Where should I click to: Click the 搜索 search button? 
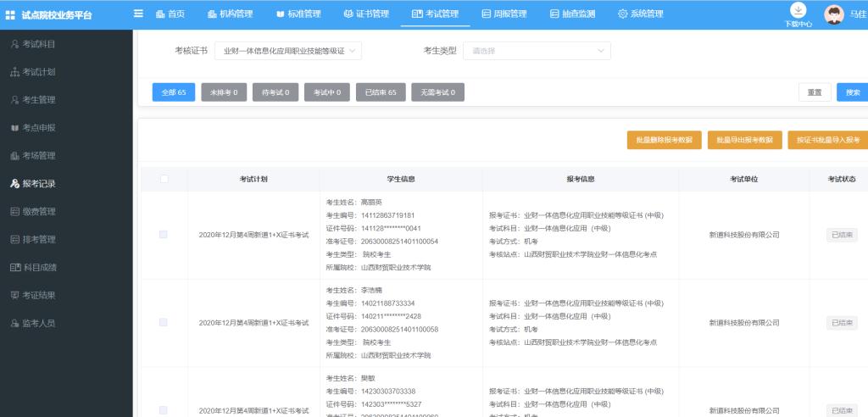pyautogui.click(x=853, y=92)
